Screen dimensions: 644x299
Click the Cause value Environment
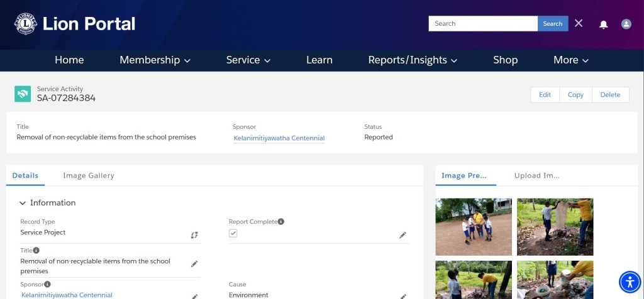(x=248, y=295)
